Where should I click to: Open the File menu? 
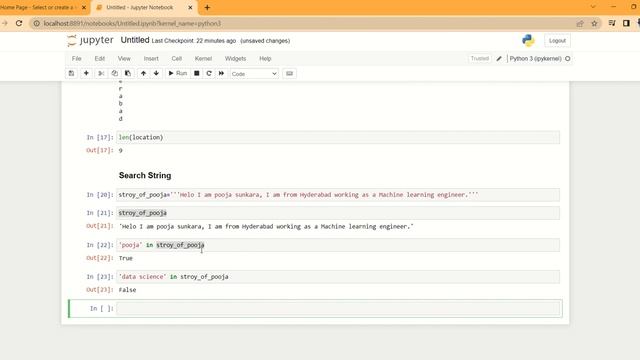[x=76, y=59]
